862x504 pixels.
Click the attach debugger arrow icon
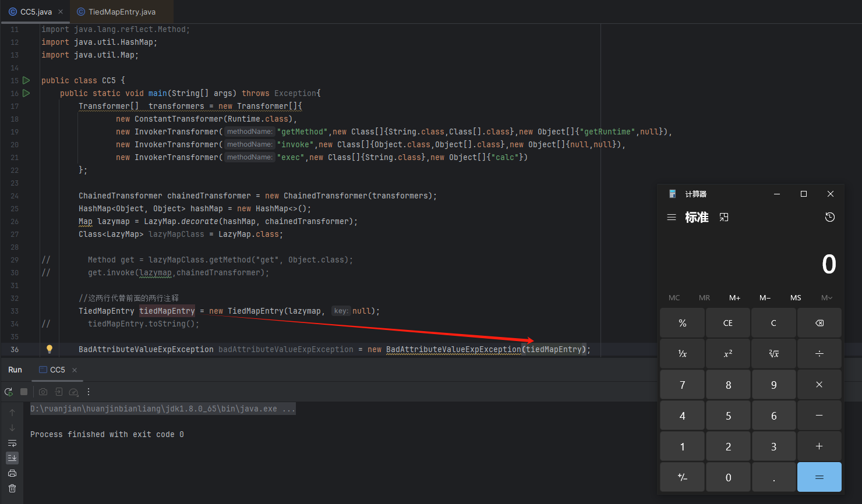[59, 392]
